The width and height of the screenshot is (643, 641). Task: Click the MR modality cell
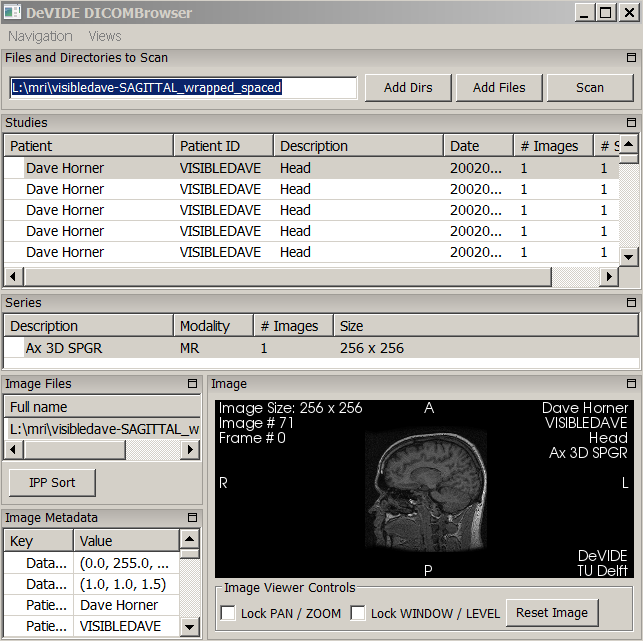click(x=189, y=348)
